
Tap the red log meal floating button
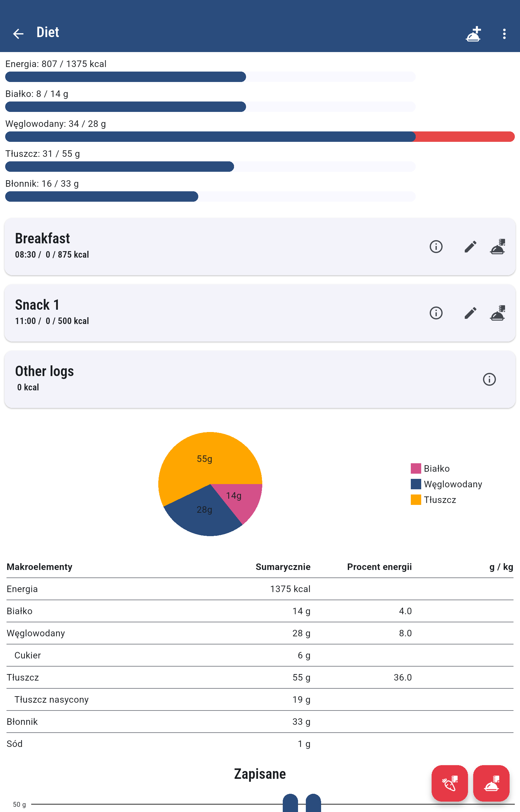point(491,783)
